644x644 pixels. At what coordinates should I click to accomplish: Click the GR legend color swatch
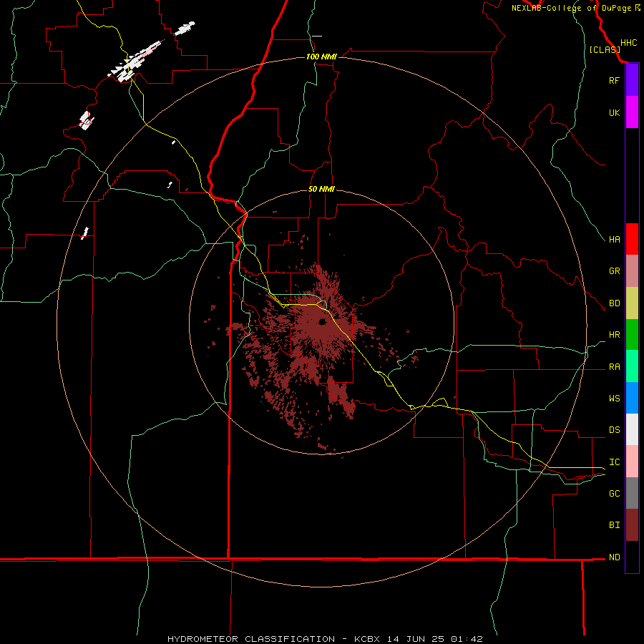pos(632,271)
